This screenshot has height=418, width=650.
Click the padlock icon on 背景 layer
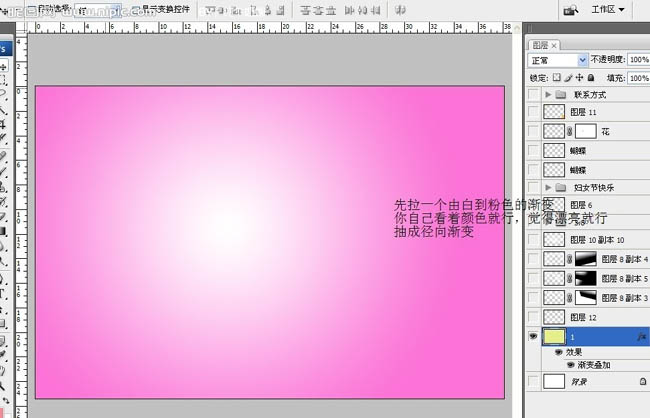click(643, 381)
